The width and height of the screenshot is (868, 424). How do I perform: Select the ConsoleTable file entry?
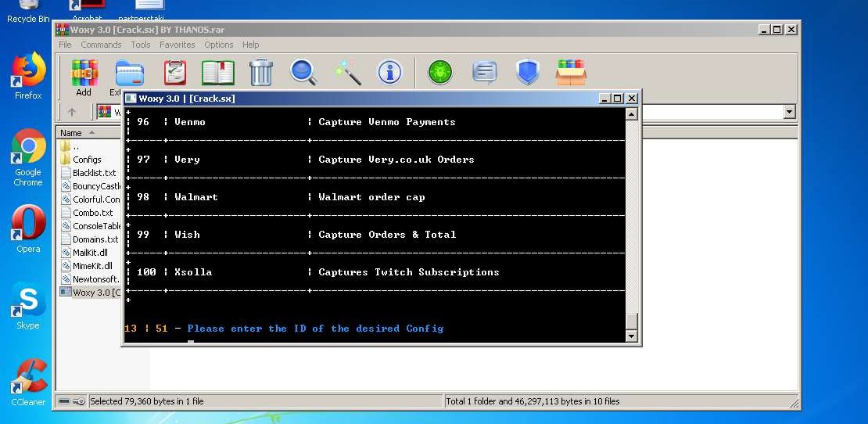(x=90, y=226)
